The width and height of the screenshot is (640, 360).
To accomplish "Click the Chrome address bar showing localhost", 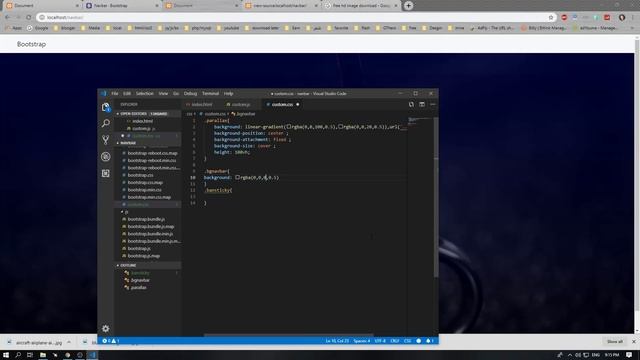I will coord(296,17).
